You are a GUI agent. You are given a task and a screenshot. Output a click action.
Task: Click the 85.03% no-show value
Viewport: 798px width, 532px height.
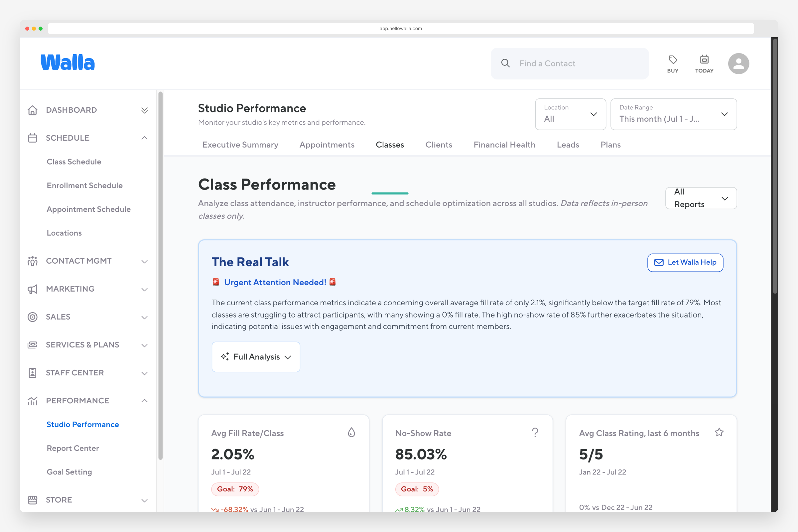point(421,454)
